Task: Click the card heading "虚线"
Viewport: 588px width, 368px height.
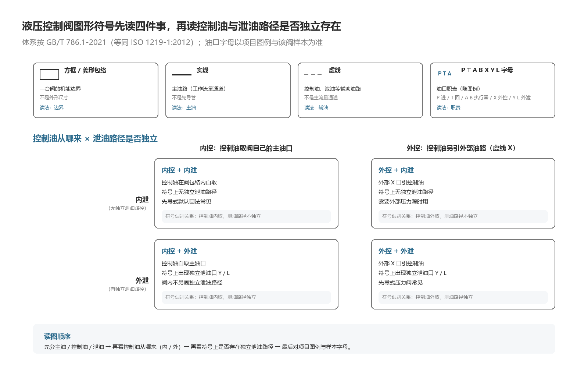Action: pos(335,70)
